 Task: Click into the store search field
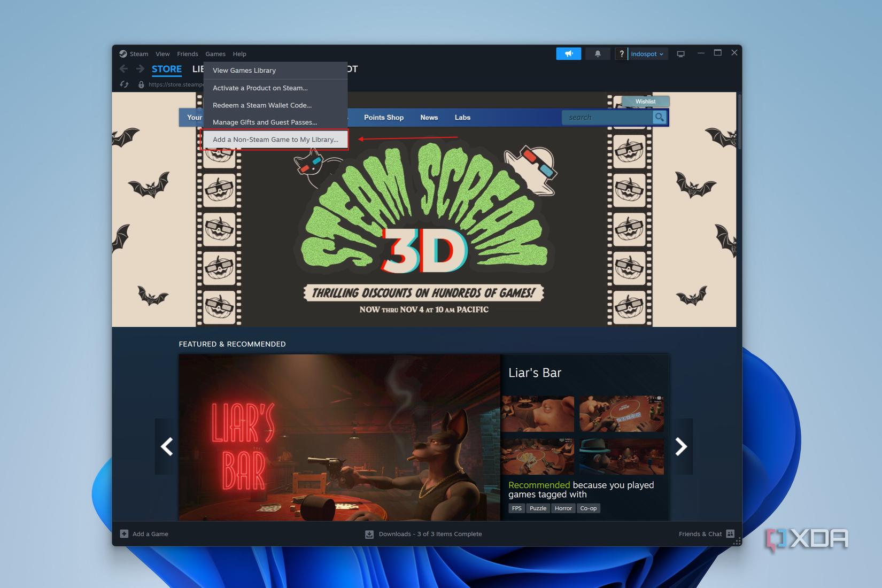pyautogui.click(x=608, y=117)
